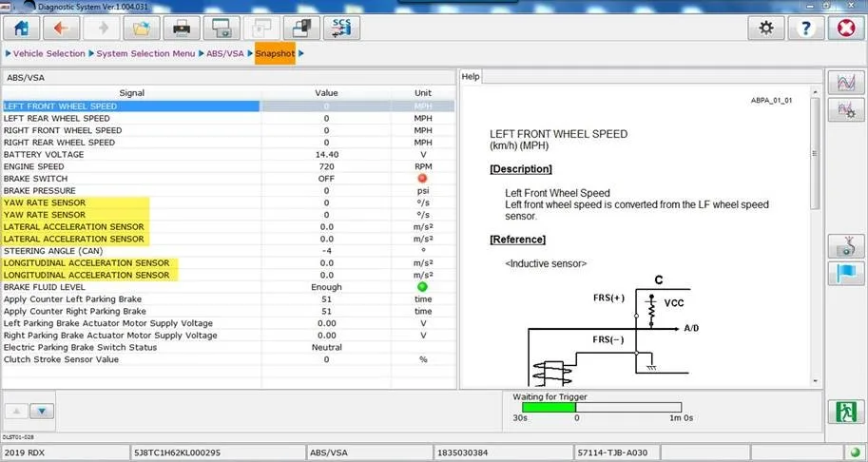The width and height of the screenshot is (868, 462).
Task: Select the Snapshot breadcrumb
Action: [275, 53]
